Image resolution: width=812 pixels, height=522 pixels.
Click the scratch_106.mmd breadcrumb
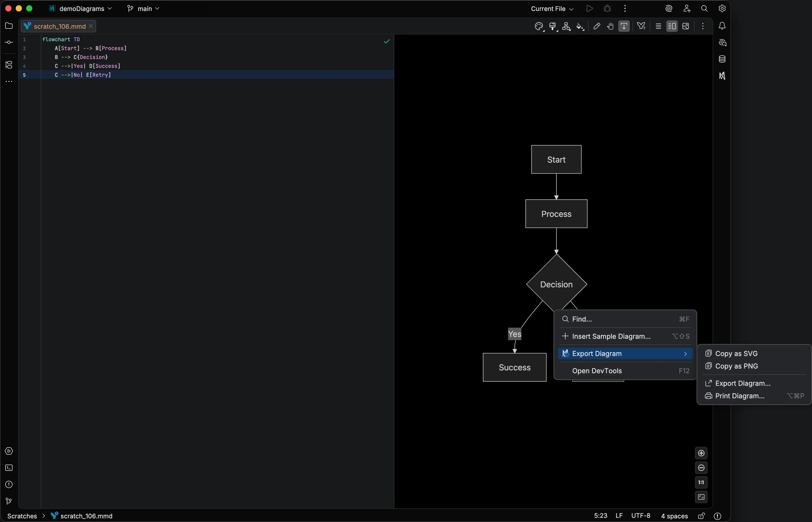click(x=82, y=516)
